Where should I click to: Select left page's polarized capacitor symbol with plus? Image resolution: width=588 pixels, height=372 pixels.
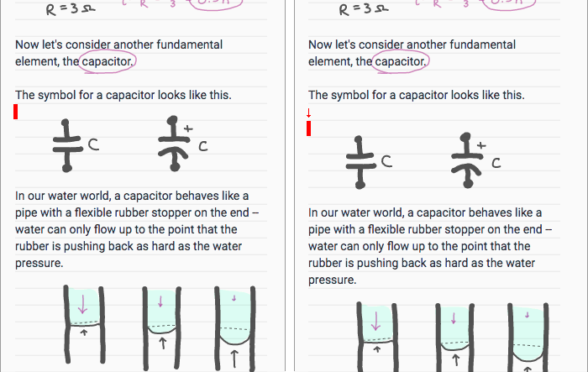tap(183, 144)
